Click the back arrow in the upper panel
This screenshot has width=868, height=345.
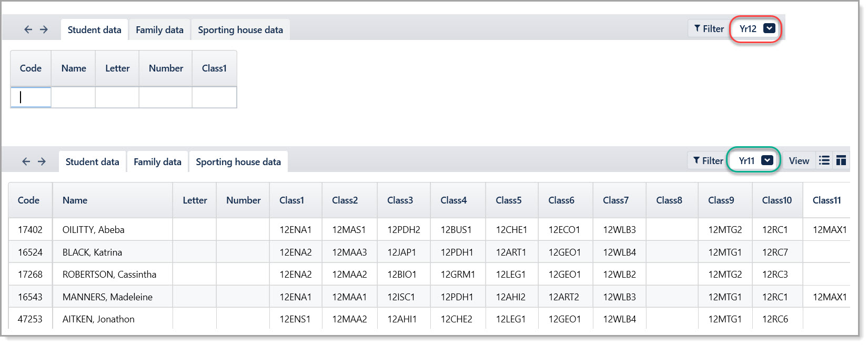pos(28,30)
